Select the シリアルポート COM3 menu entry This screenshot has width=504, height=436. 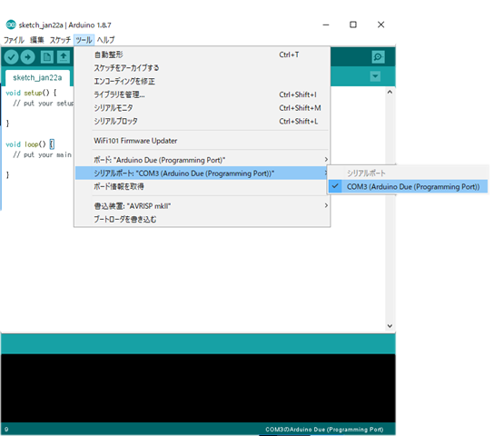tap(203, 173)
